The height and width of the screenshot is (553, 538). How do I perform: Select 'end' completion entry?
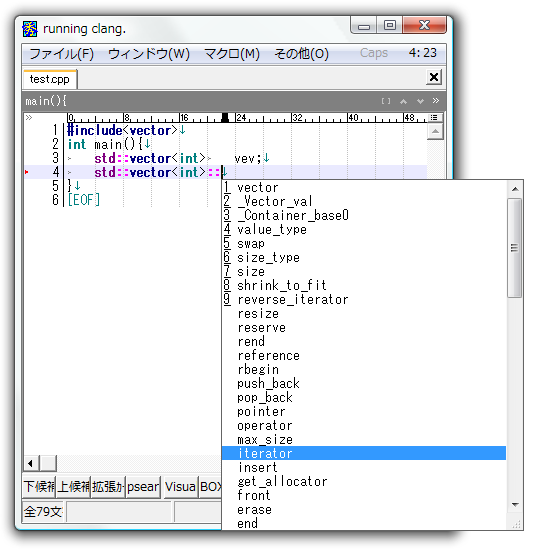pyautogui.click(x=364, y=523)
